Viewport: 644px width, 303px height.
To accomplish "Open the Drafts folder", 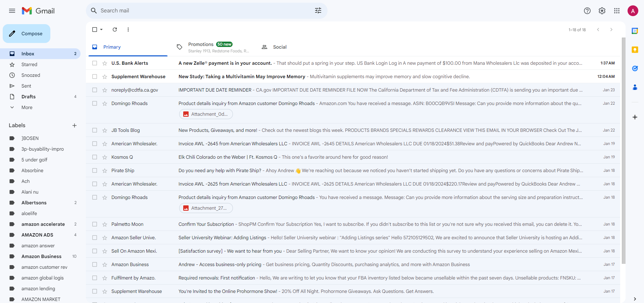I will tap(40, 97).
